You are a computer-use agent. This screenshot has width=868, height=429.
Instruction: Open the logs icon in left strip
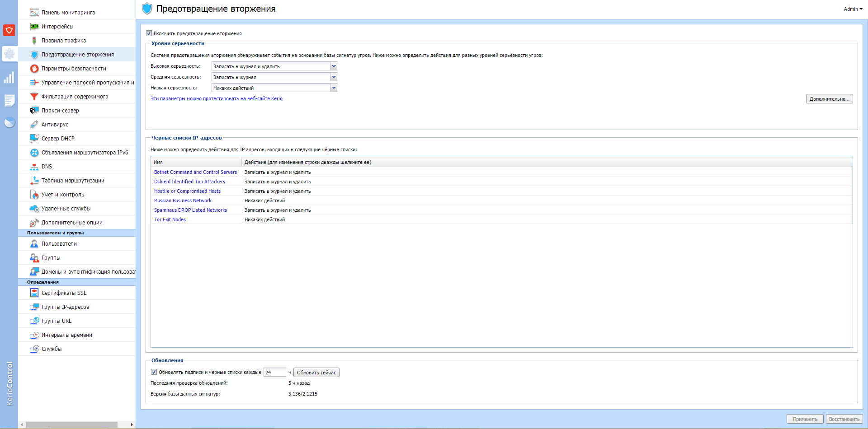[x=9, y=100]
